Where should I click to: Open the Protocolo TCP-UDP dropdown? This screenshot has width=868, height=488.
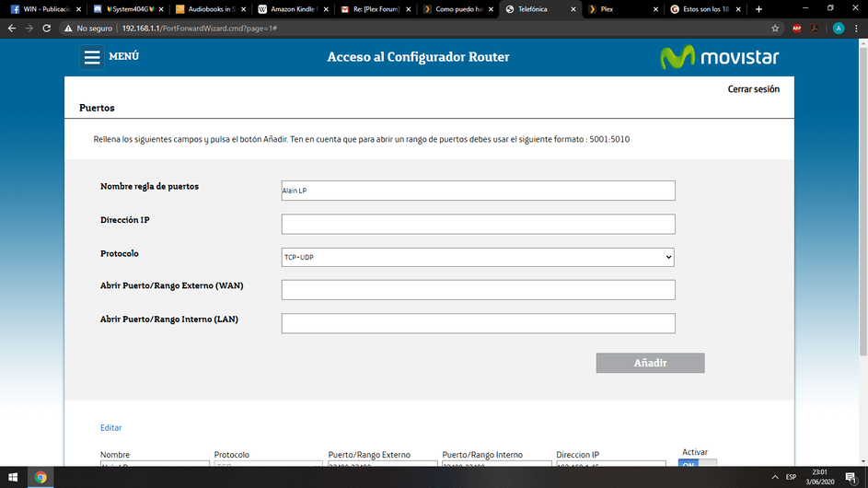pyautogui.click(x=478, y=257)
